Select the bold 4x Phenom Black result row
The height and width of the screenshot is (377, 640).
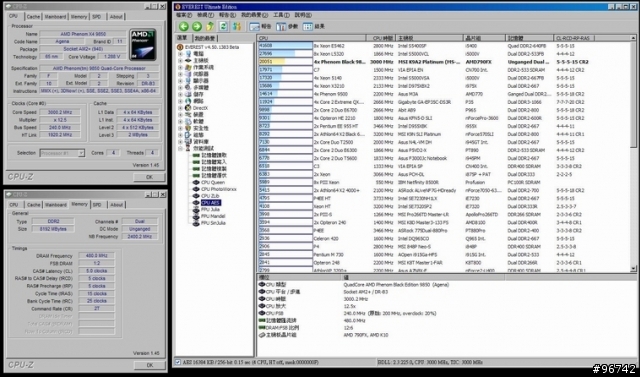(444, 62)
